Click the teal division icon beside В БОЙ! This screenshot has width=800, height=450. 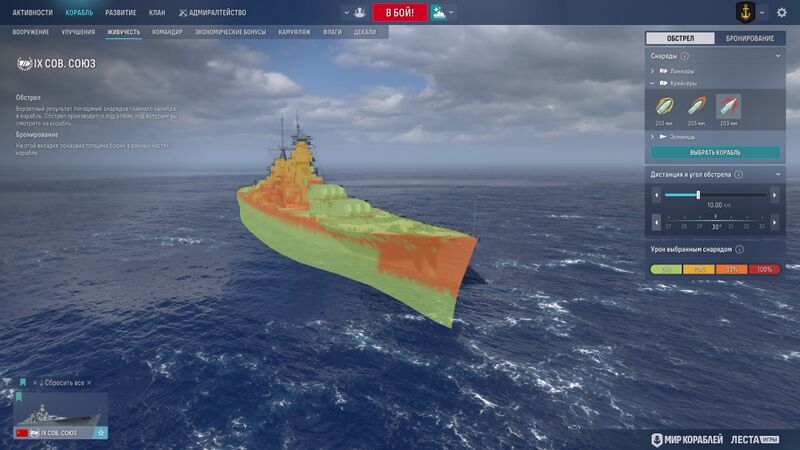tap(438, 12)
